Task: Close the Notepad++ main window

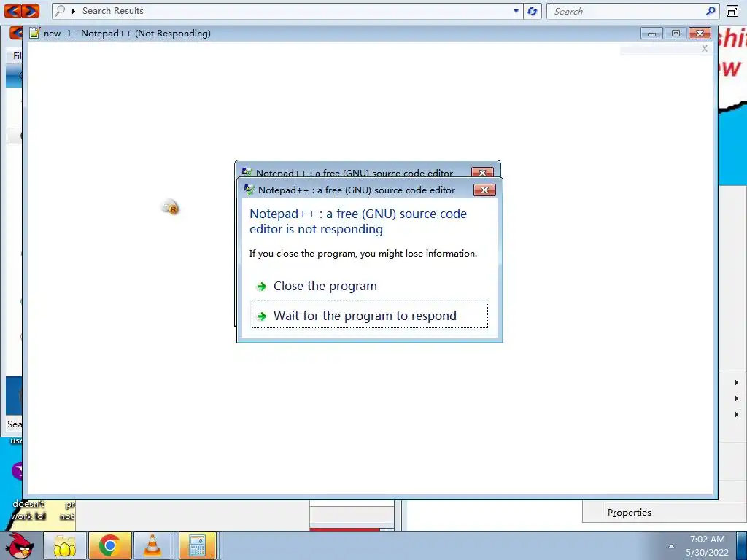Action: pos(700,34)
